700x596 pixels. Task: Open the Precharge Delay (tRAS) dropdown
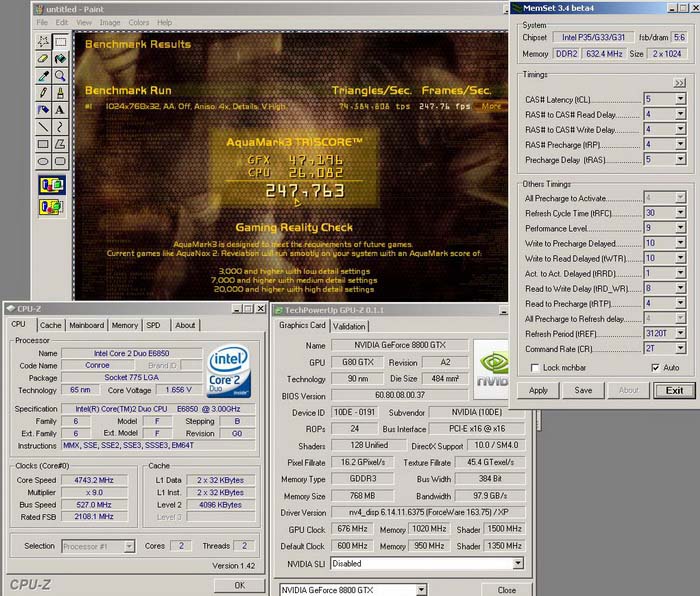coord(680,159)
